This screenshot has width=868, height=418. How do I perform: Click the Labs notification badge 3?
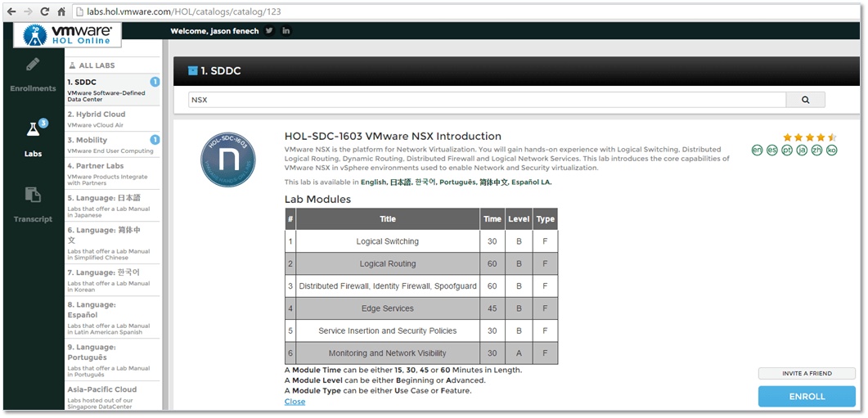pyautogui.click(x=43, y=123)
